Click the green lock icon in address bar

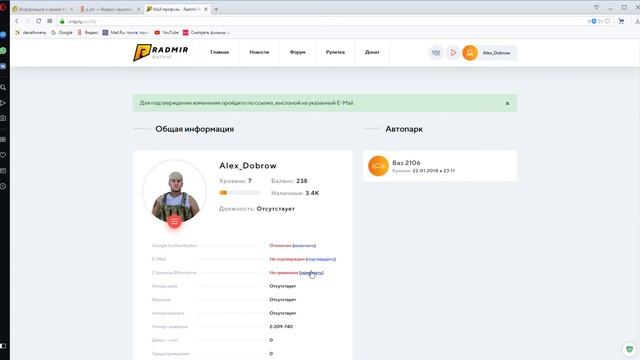point(62,21)
